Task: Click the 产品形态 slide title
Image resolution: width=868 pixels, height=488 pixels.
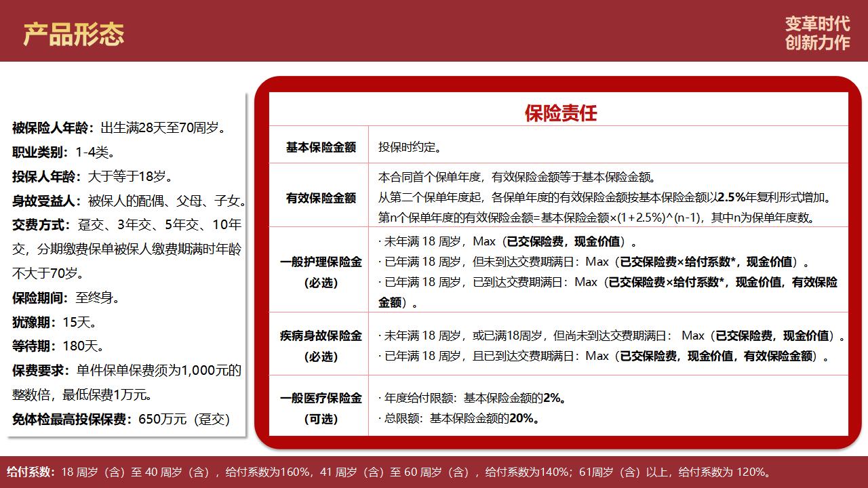Action: tap(73, 34)
